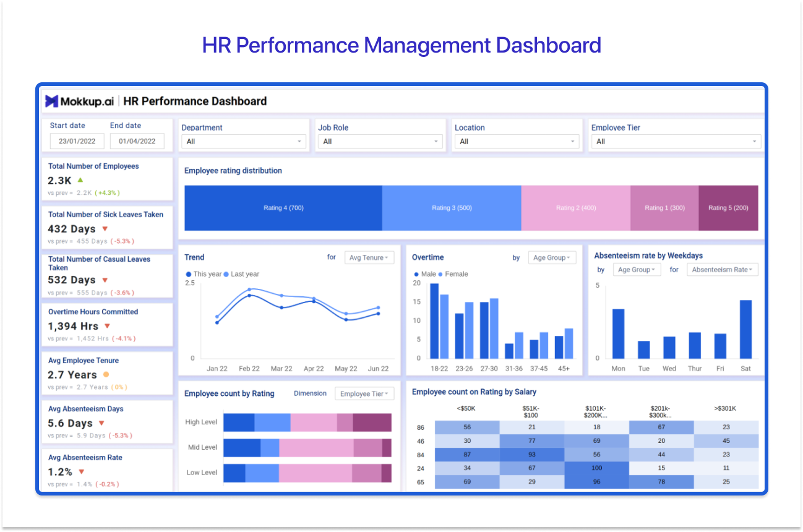Click the Tue absenteeism bar
803x532 pixels.
click(644, 350)
